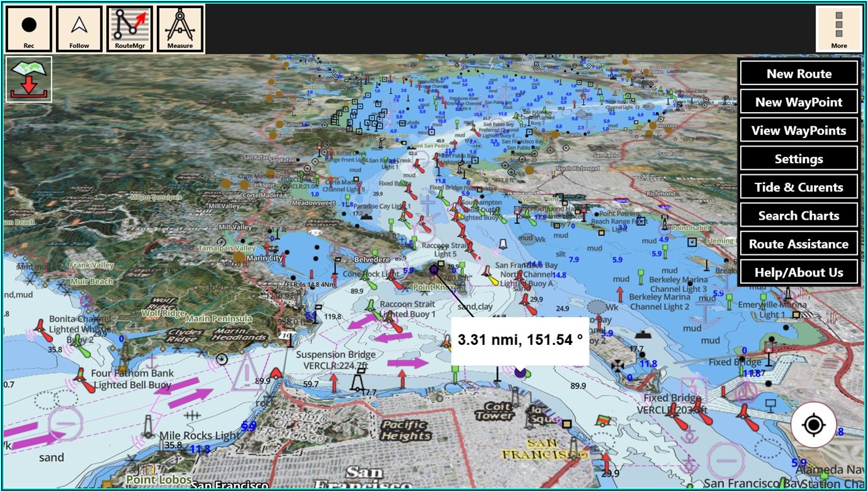Open View WayPoints list
Screen dimensions: 868x492
[x=798, y=131]
